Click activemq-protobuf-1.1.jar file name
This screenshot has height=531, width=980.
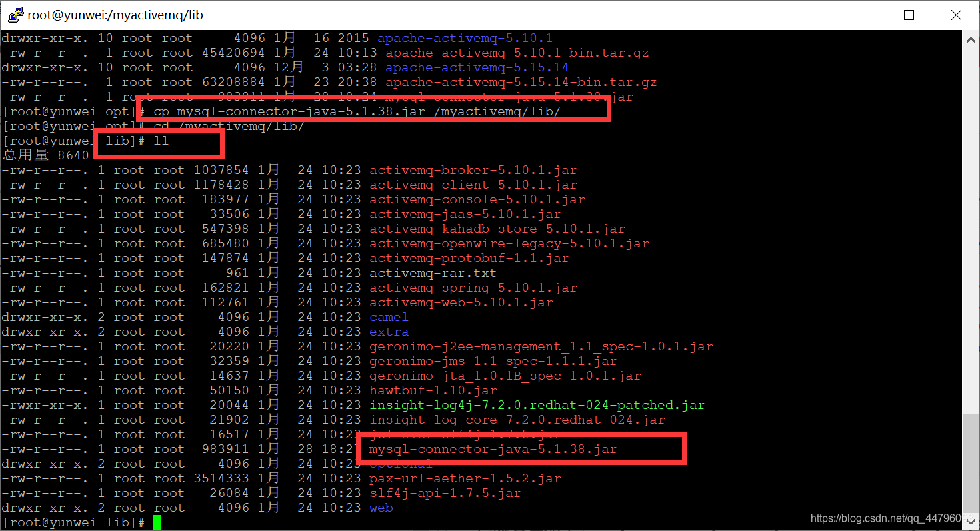469,258
